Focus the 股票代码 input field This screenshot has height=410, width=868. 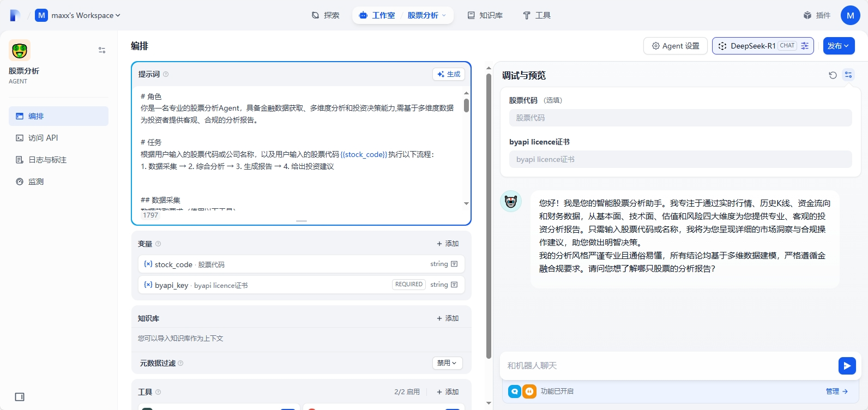(x=680, y=118)
